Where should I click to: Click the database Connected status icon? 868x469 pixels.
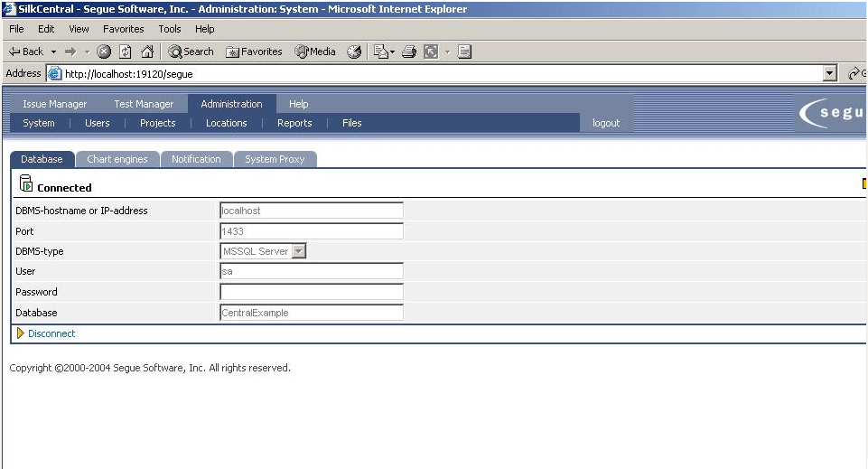pos(25,183)
